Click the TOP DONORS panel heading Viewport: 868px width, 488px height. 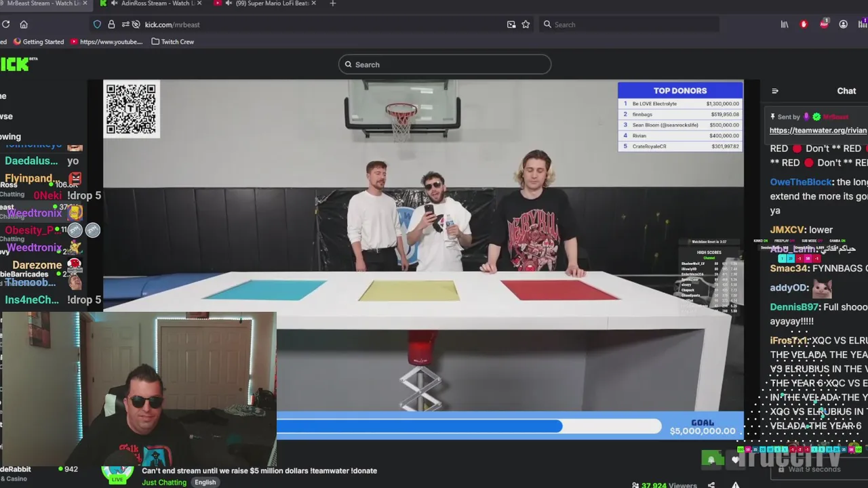pos(680,90)
